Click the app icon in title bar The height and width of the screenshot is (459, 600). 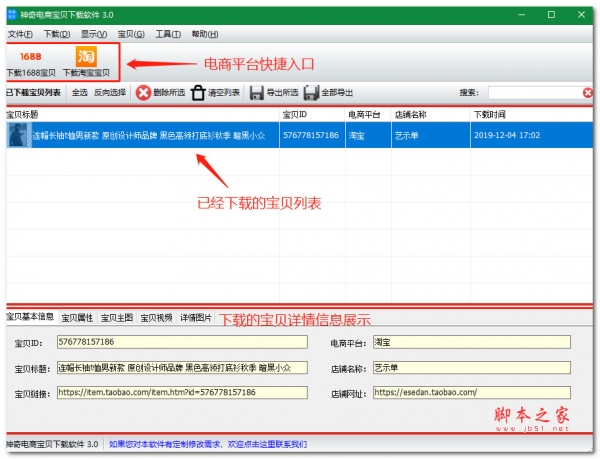(12, 15)
